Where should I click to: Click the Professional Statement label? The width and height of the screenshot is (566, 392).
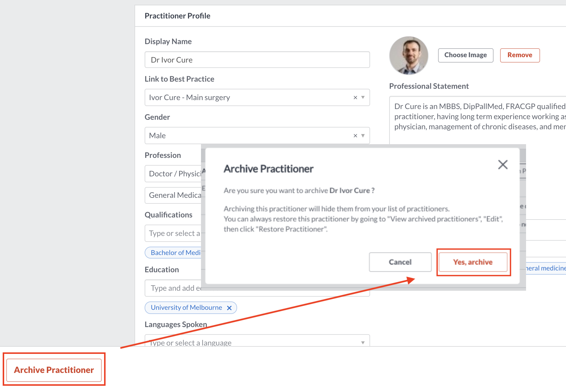pos(429,86)
